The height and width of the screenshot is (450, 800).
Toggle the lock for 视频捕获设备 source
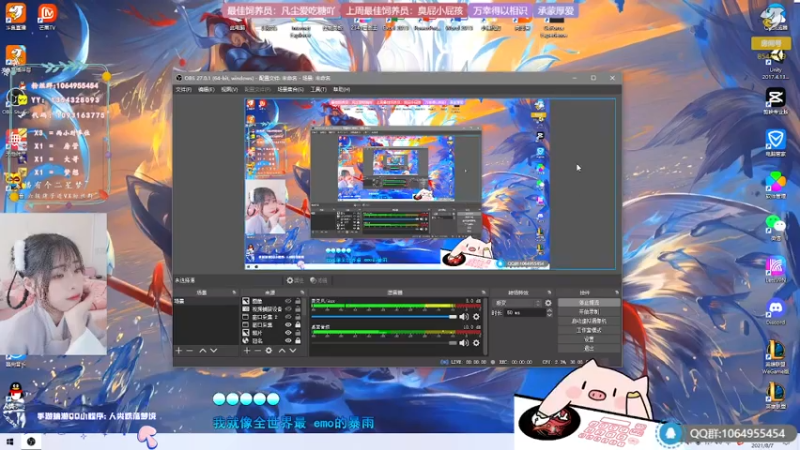point(298,309)
